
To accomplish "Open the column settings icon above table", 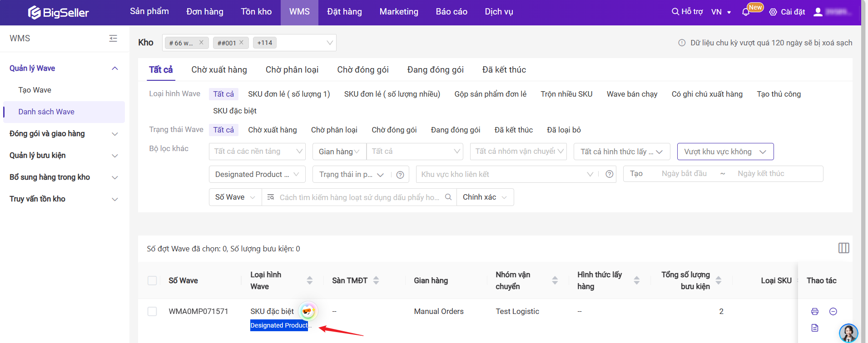I will [843, 248].
